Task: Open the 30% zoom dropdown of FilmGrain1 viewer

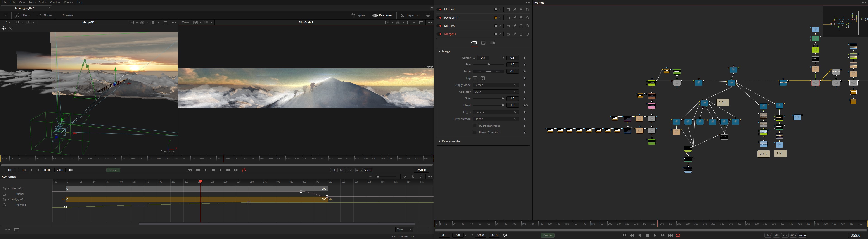Action: pos(185,22)
